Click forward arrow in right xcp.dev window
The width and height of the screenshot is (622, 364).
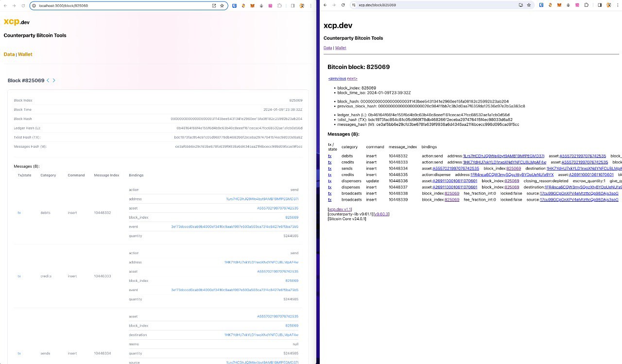click(334, 5)
